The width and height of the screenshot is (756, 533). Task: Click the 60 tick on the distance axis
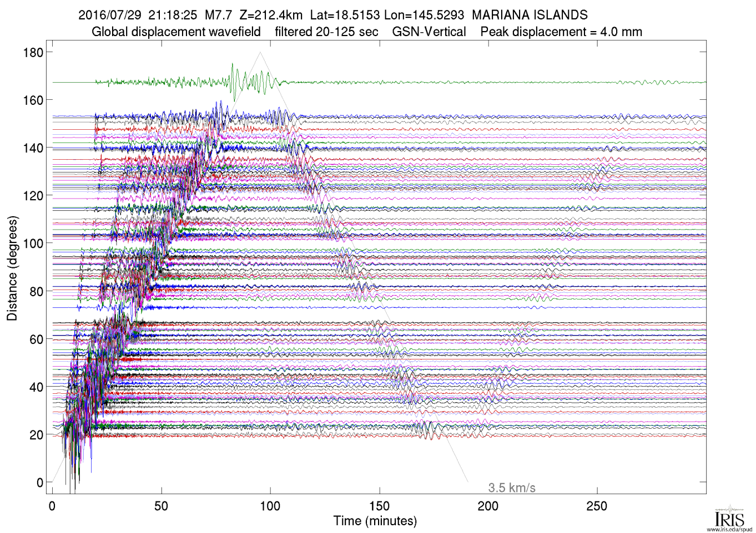tap(36, 339)
